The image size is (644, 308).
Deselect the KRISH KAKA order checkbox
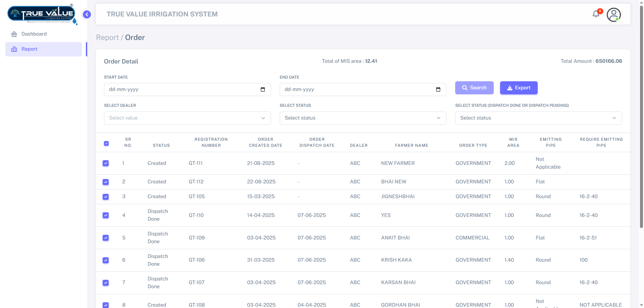(x=106, y=260)
